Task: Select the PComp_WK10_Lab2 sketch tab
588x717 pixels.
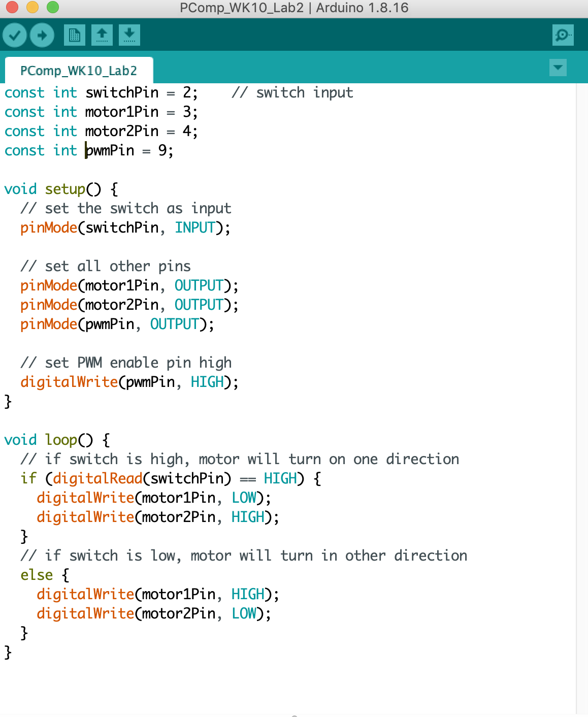Action: (79, 71)
